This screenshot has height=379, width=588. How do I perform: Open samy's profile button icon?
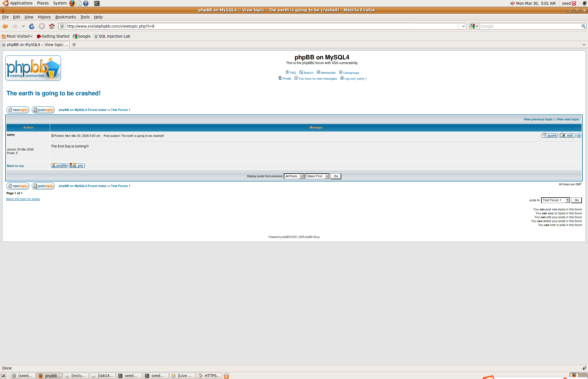(x=59, y=166)
